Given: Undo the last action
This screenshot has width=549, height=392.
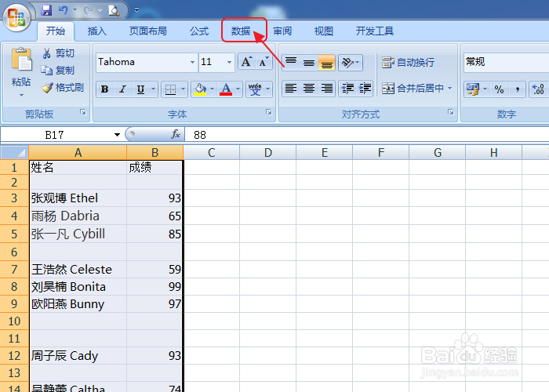Looking at the screenshot, I should (x=64, y=10).
